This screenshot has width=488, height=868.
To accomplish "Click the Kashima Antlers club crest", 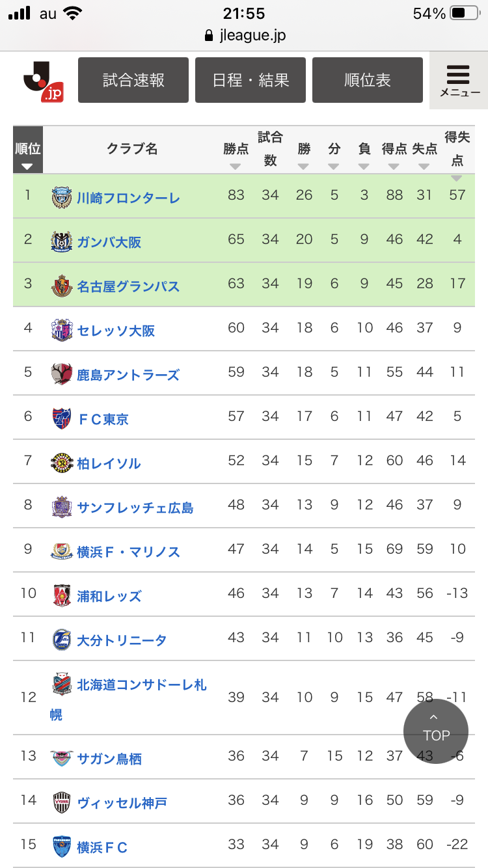I will click(61, 374).
